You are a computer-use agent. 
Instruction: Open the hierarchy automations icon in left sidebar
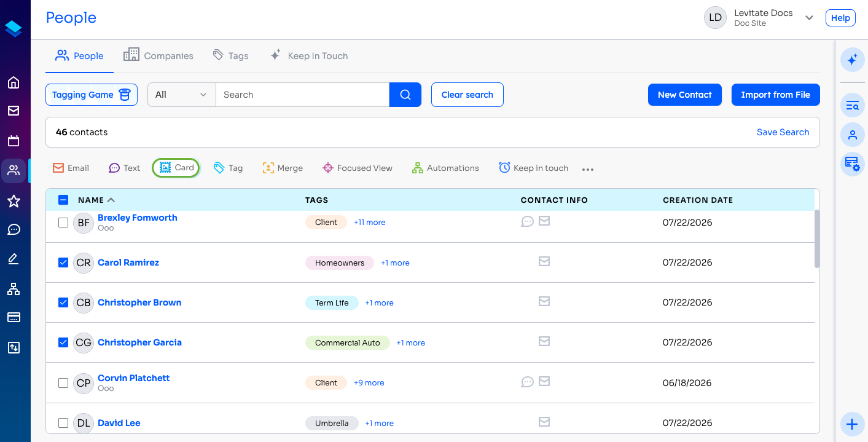tap(14, 288)
